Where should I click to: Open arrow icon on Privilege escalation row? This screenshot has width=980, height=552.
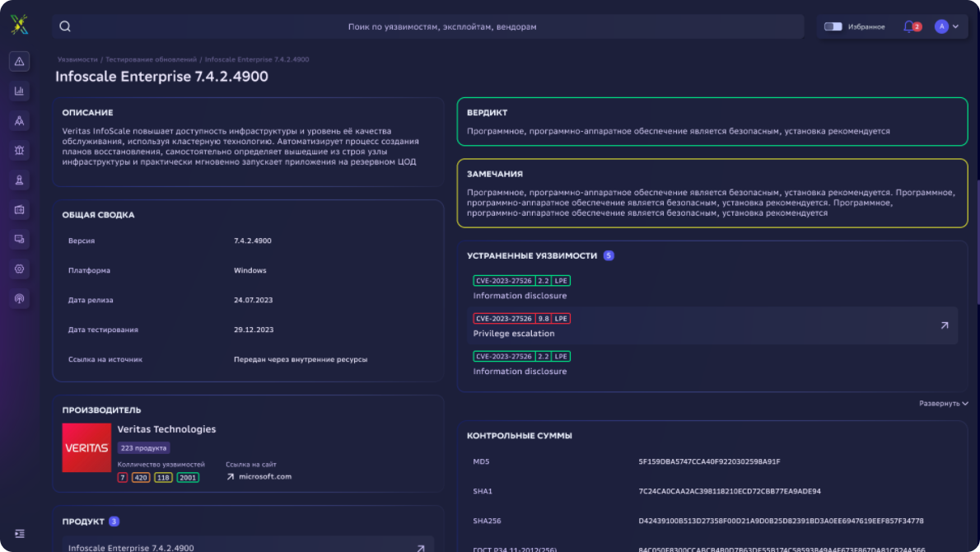click(945, 325)
